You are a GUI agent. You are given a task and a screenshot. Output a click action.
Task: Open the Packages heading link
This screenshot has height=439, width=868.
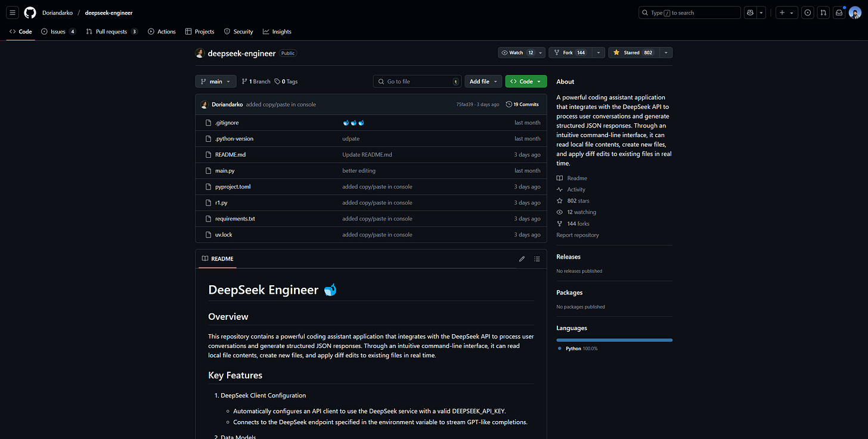(x=569, y=292)
